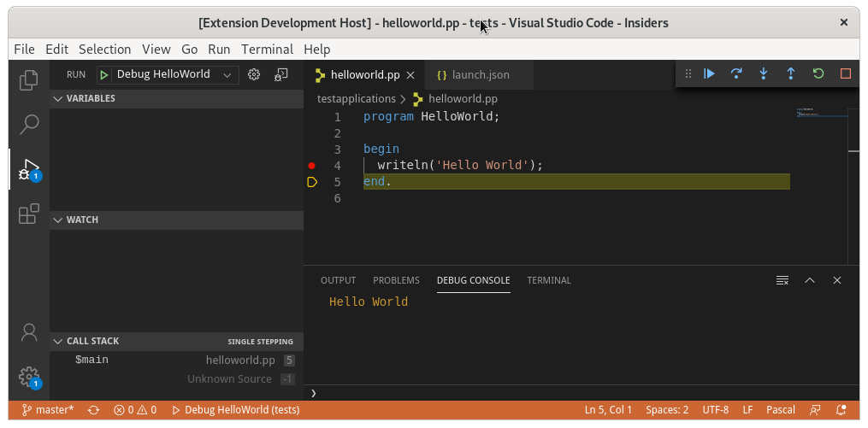
Task: Click the master* branch in status bar
Action: click(48, 410)
